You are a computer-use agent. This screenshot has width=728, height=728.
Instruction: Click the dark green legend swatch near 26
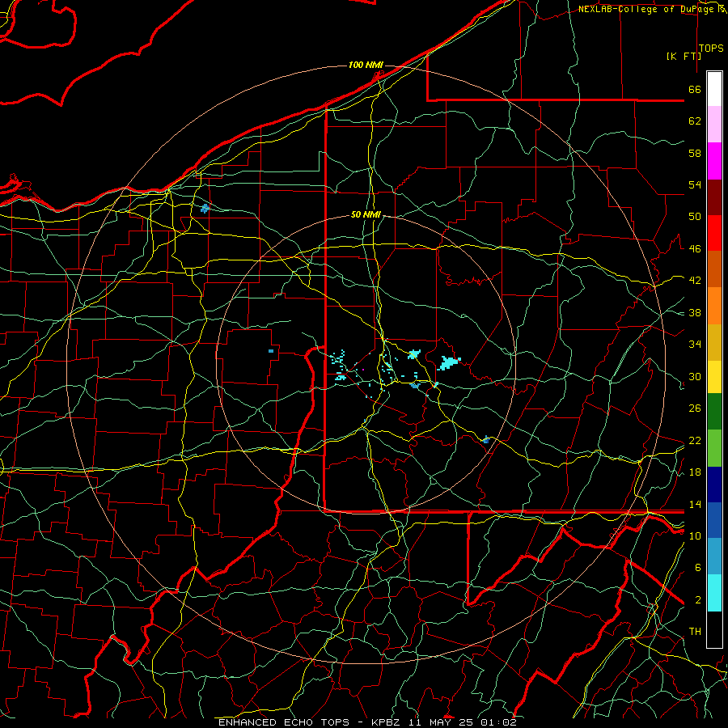714,412
